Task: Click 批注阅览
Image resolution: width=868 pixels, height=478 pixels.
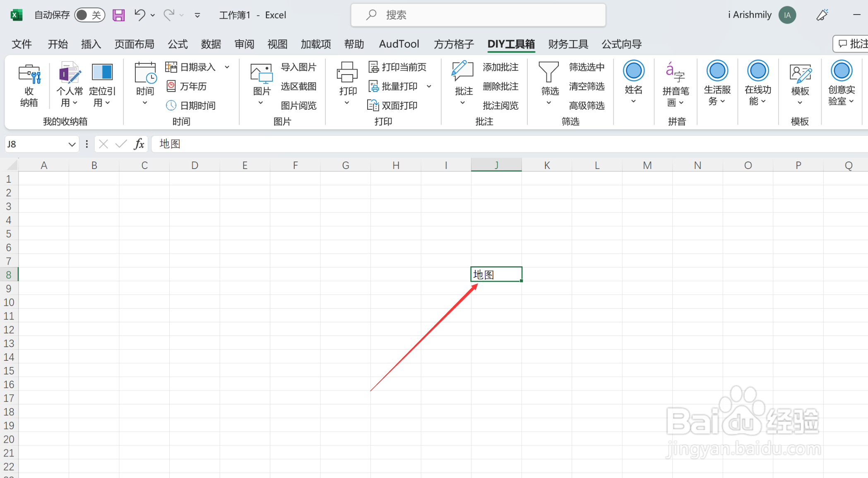Action: 500,106
